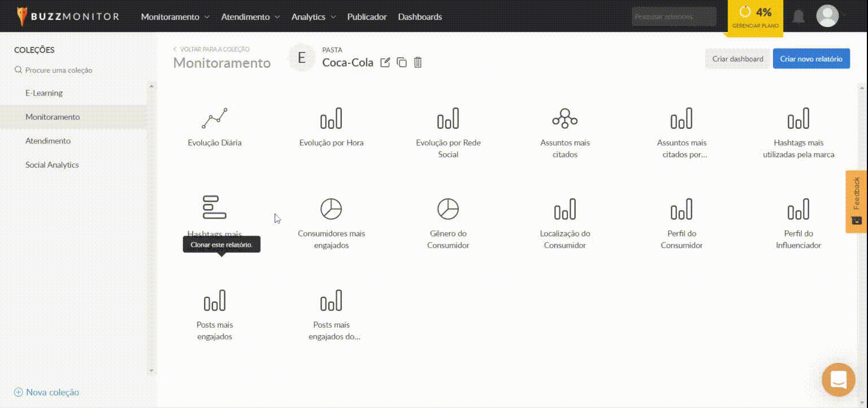Click the Procure uma coleção search field
Viewport: 868px width, 408px height.
pyautogui.click(x=59, y=70)
